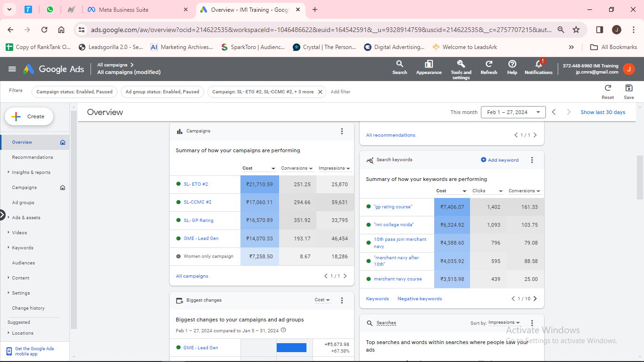Open Tools and settings wrench
Viewport: 644px width, 362px height.
461,69
